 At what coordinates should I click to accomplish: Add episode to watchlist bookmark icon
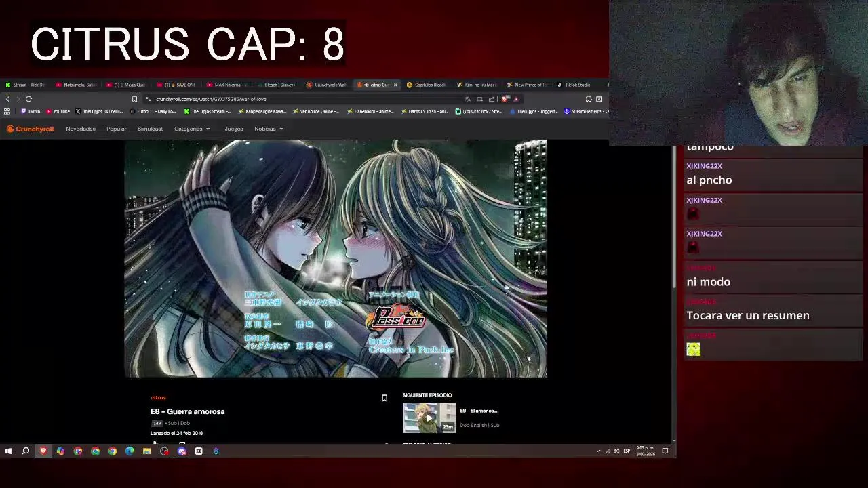pyautogui.click(x=384, y=398)
